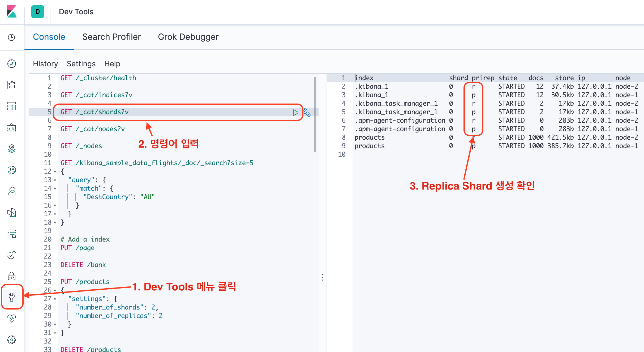The height and width of the screenshot is (352, 644).
Task: Switch to the Grok Debugger tab
Action: (188, 37)
